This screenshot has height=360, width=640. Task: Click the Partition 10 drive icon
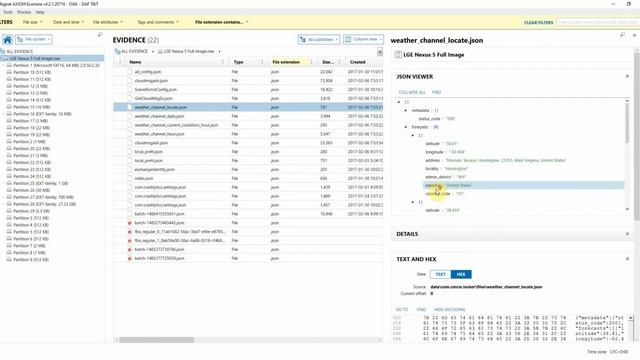pyautogui.click(x=9, y=72)
